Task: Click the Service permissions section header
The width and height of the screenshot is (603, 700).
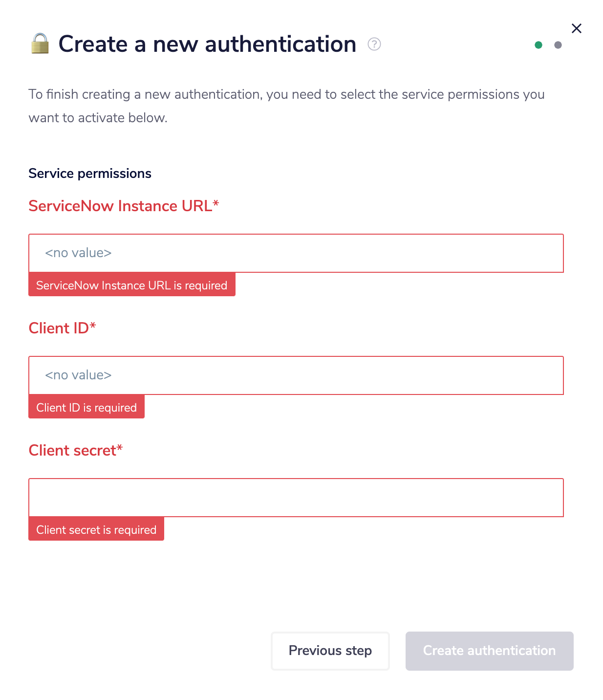Action: 90,173
